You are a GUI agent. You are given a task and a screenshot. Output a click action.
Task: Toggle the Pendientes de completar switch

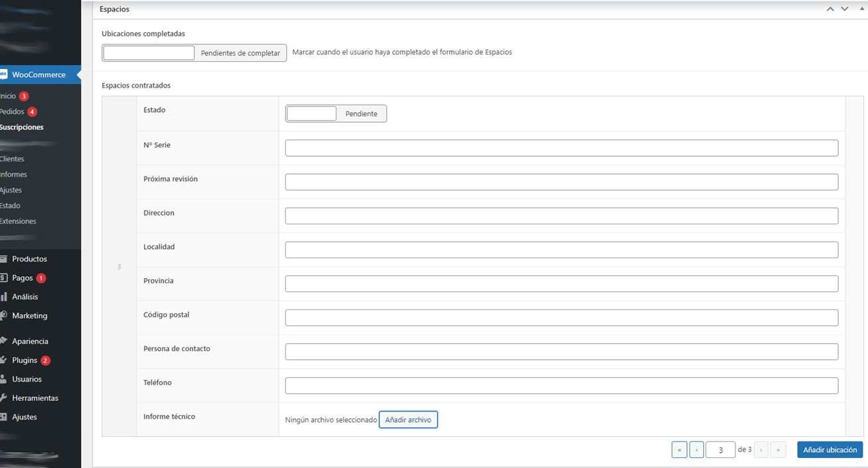(x=194, y=53)
